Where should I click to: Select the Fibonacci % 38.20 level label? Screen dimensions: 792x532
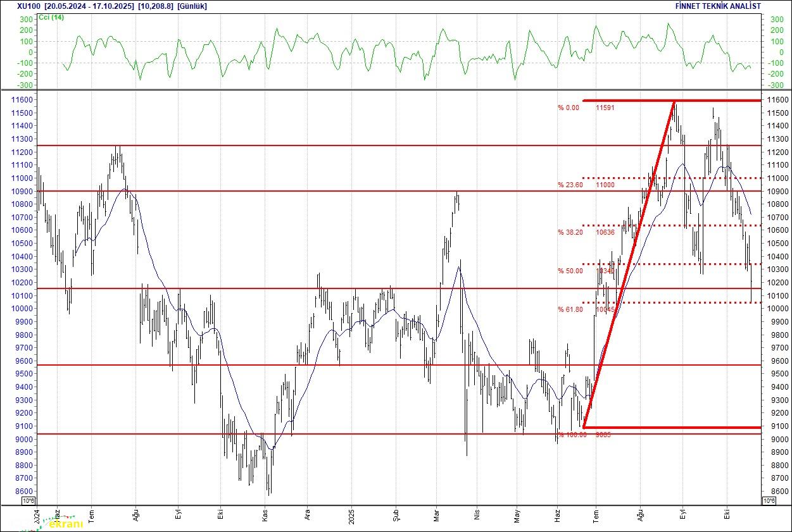click(570, 232)
